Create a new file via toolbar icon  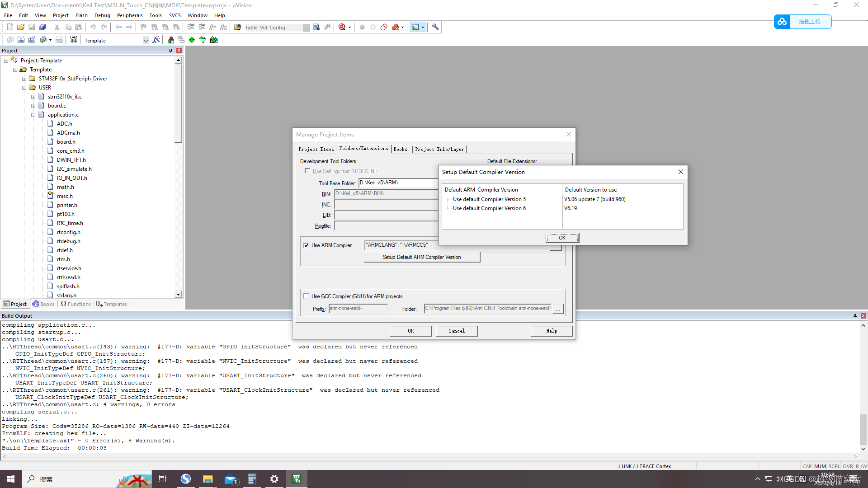coord(10,27)
